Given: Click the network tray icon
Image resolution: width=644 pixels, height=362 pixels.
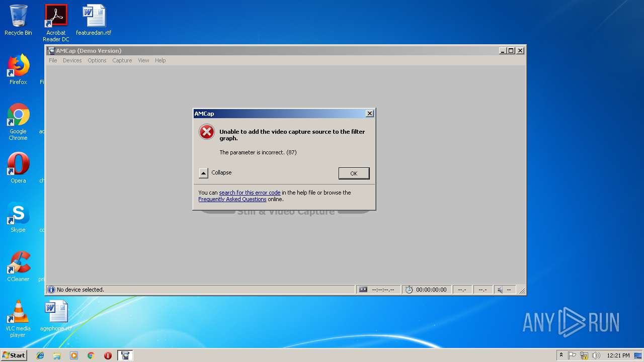Looking at the screenshot, I should pos(584,355).
